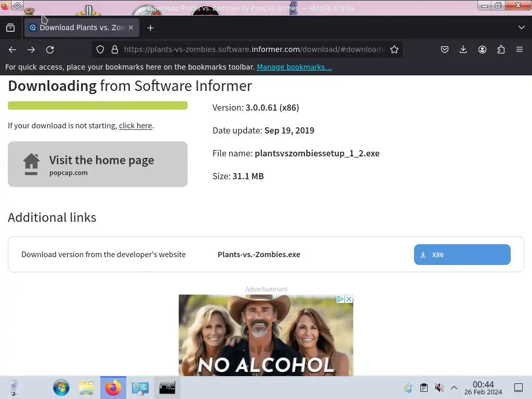Select Size 31.1 MB text
532x399 pixels.
pos(238,176)
